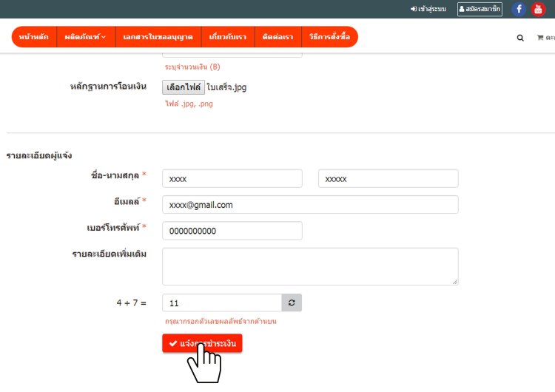Open the YouTube channel icon
The width and height of the screenshot is (555, 392).
(x=538, y=10)
